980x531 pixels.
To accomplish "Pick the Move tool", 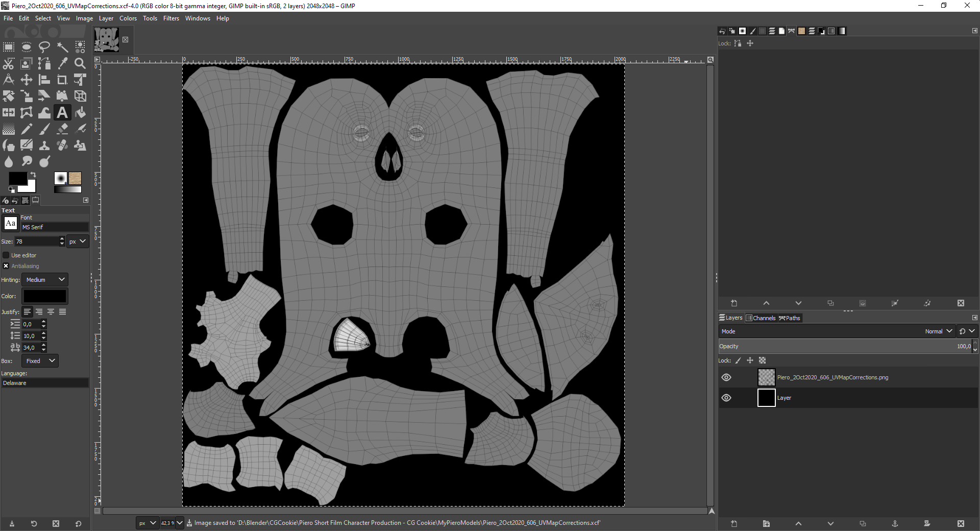I will point(27,80).
